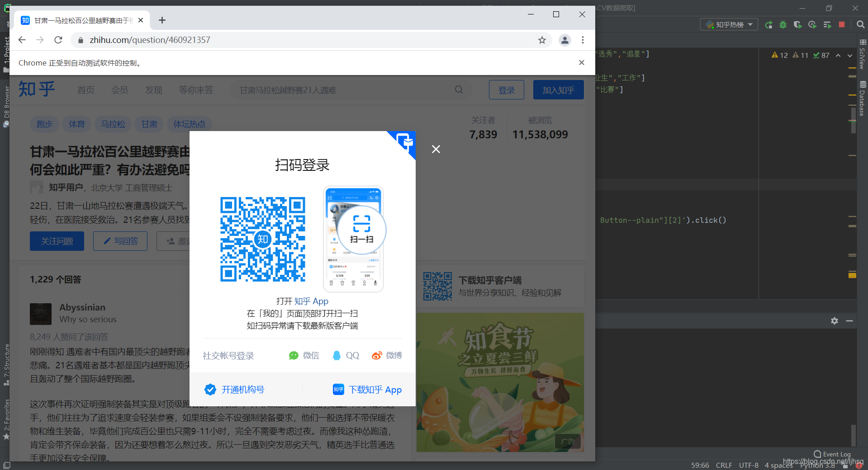Close the QR login dialog
The height and width of the screenshot is (470, 868).
[436, 149]
